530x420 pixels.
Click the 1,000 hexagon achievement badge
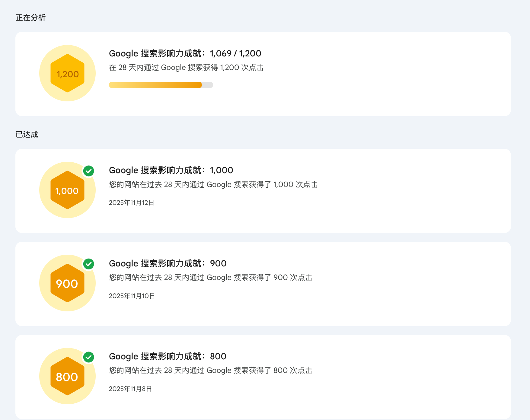click(67, 190)
